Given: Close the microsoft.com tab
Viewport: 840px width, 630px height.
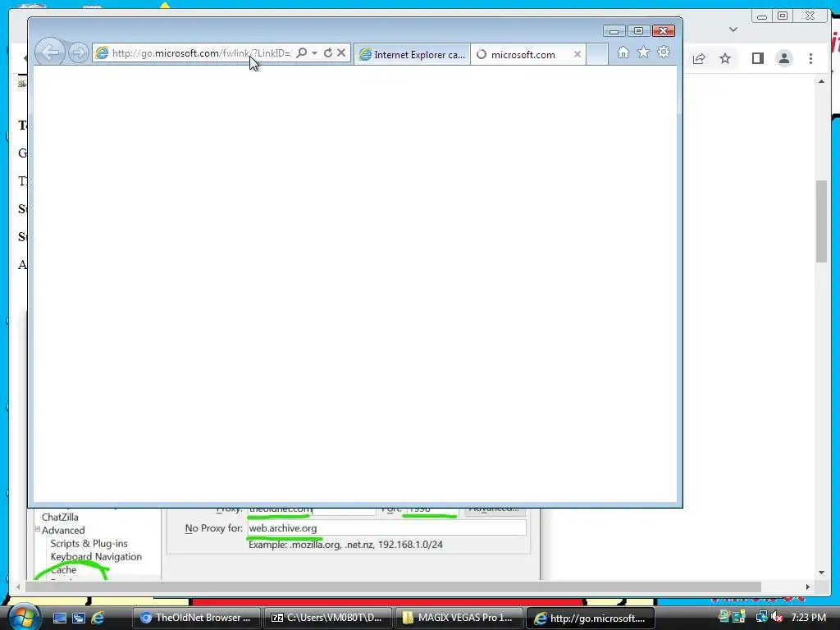Looking at the screenshot, I should coord(577,54).
